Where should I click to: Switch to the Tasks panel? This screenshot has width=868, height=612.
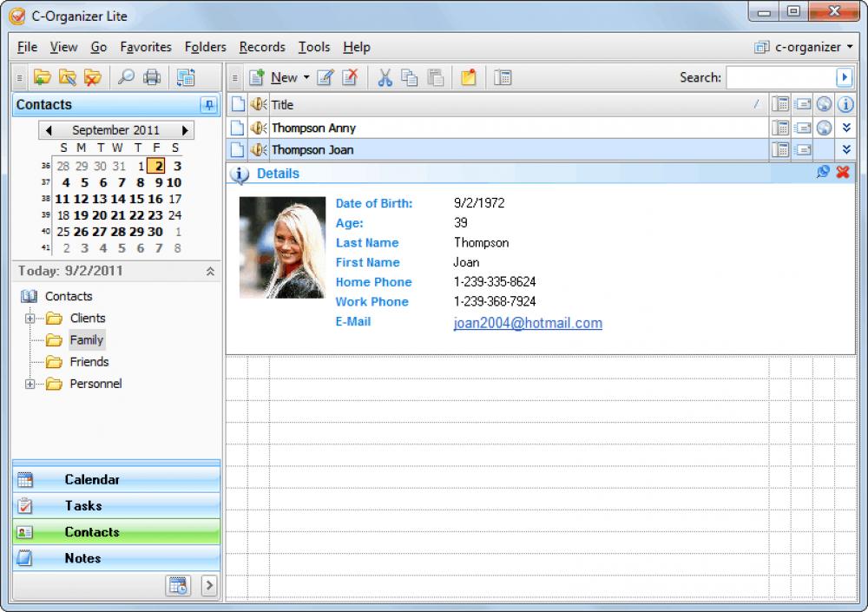click(115, 505)
